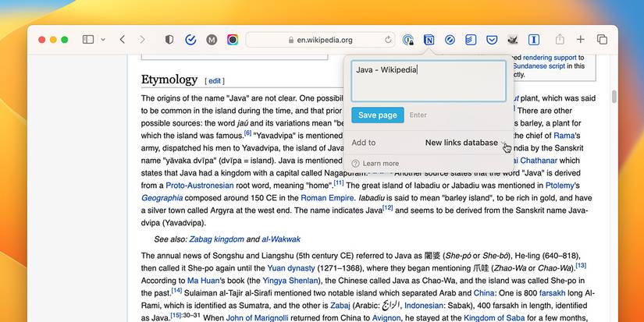
Task: Click footnote reference [13]
Action: 581,265
